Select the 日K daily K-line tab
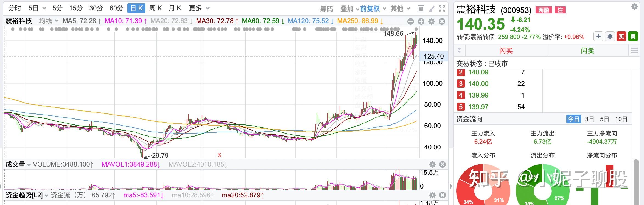 (x=136, y=9)
